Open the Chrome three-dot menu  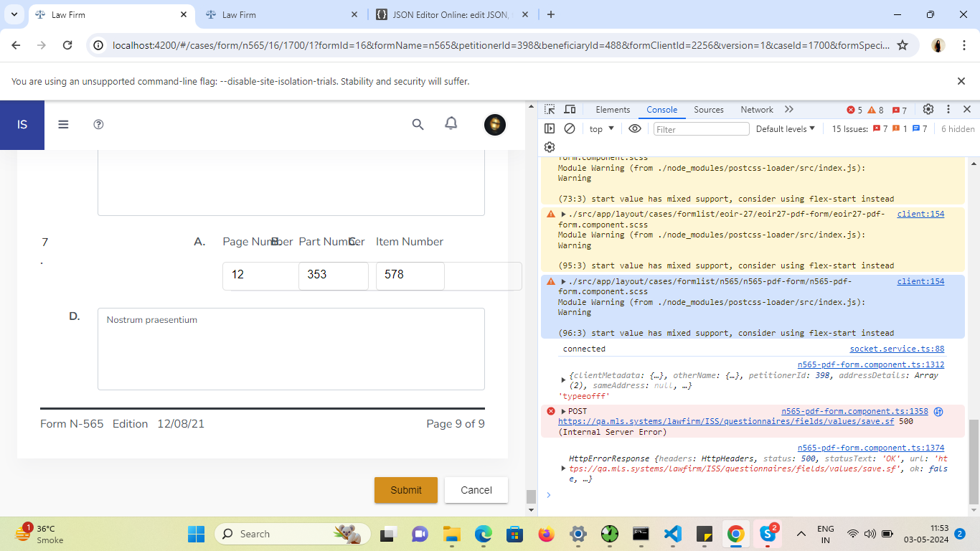(x=963, y=45)
